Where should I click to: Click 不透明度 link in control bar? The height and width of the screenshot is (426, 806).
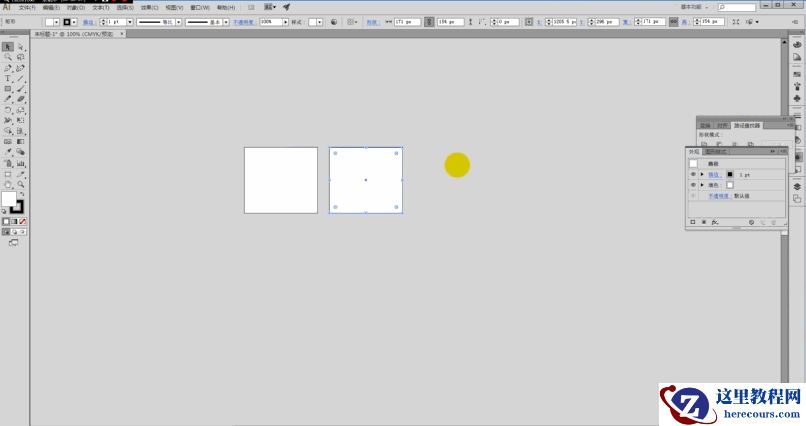244,22
